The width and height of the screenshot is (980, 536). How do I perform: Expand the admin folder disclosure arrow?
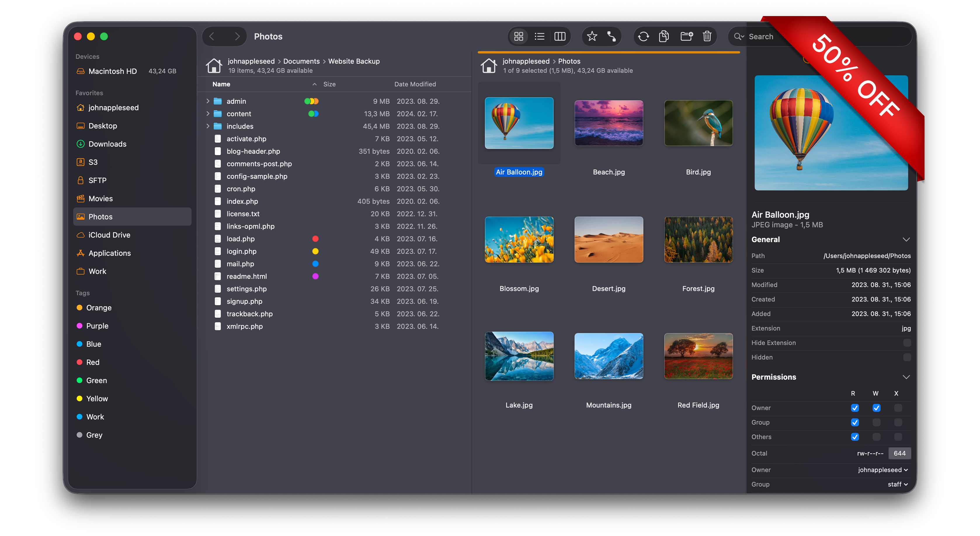point(208,101)
